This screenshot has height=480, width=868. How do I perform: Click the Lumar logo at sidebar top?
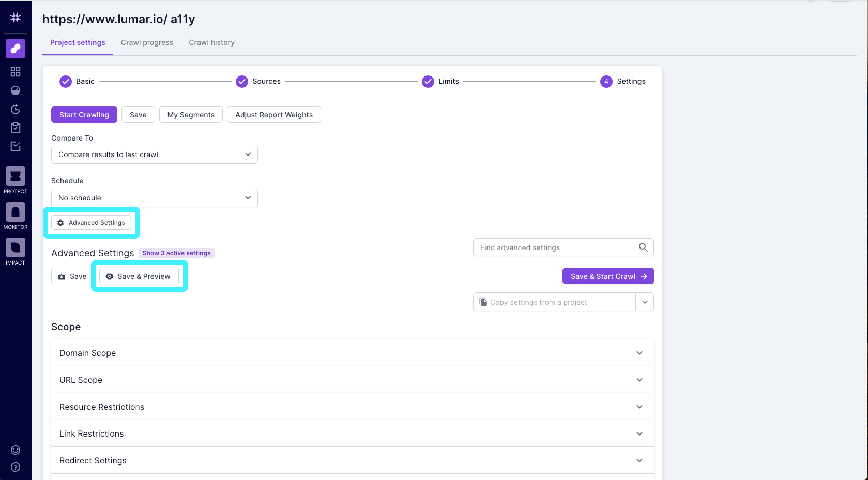click(15, 17)
